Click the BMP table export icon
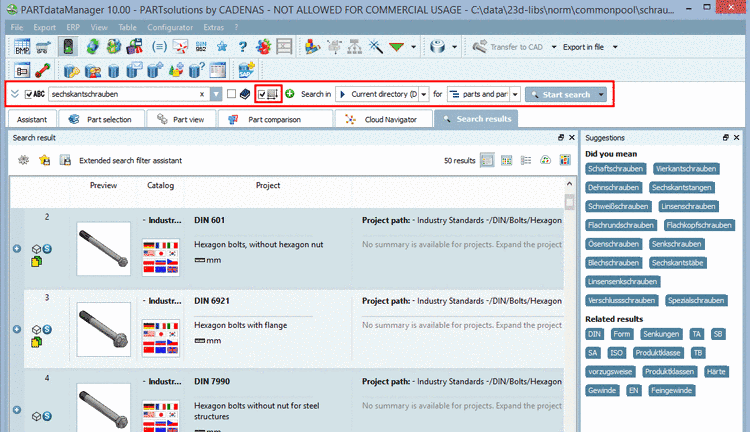The width and height of the screenshot is (750, 432). (22, 47)
